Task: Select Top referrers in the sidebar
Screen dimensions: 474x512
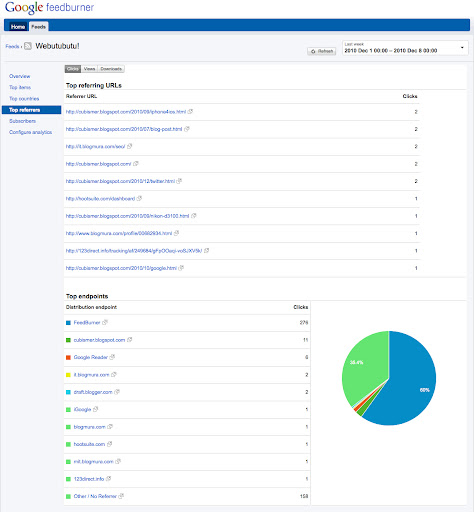Action: (x=32, y=110)
